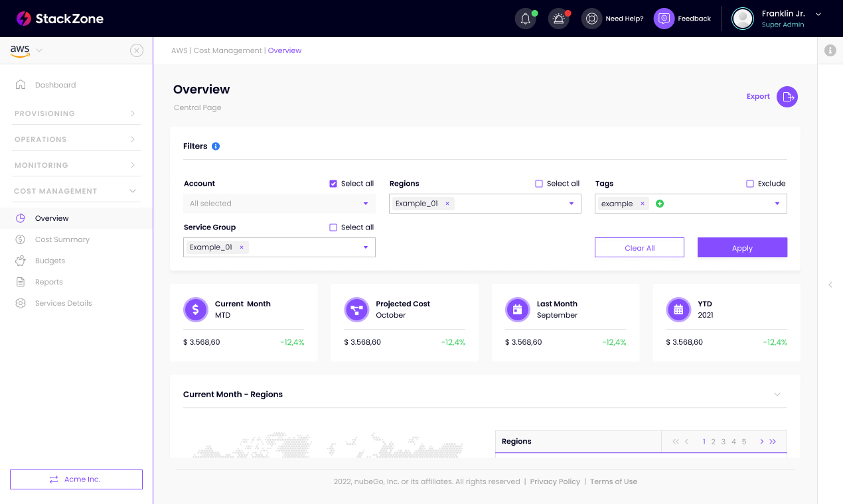843x504 pixels.
Task: Expand the MONITORING section
Action: click(x=78, y=165)
